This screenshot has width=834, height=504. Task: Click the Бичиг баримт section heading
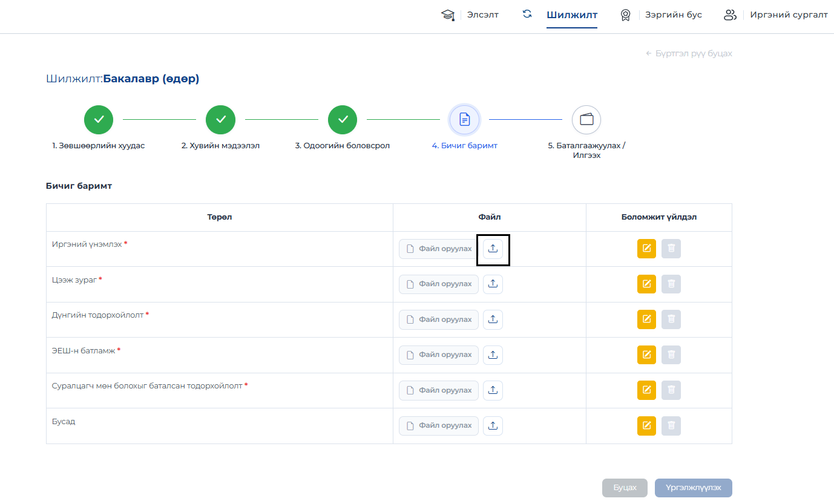79,186
